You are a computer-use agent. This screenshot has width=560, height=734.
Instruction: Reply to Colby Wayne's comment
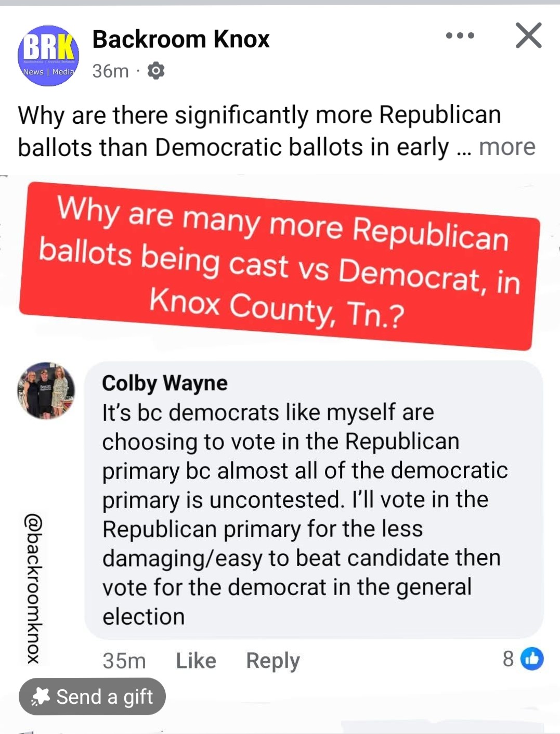point(273,661)
